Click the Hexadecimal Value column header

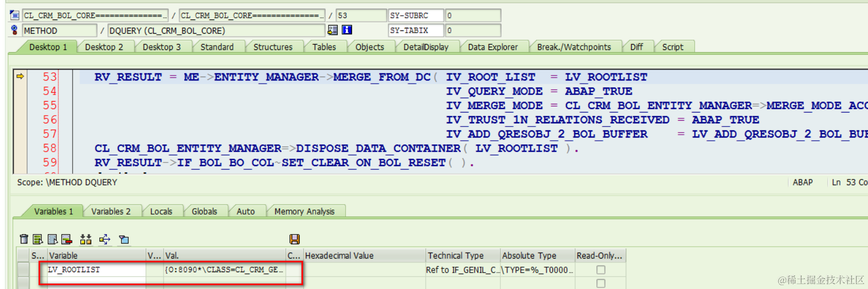pyautogui.click(x=364, y=255)
